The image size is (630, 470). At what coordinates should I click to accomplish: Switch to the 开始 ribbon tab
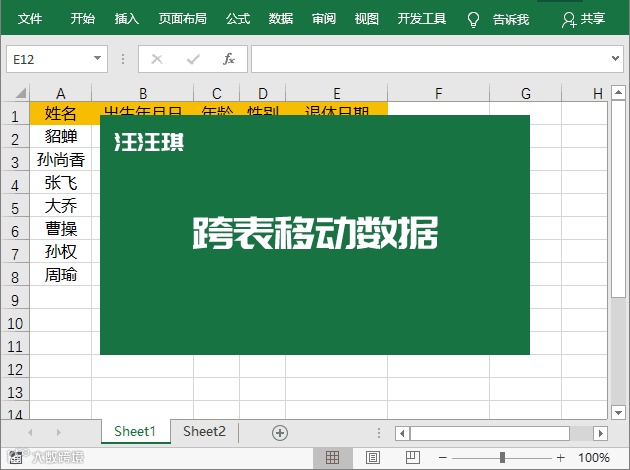coord(83,18)
